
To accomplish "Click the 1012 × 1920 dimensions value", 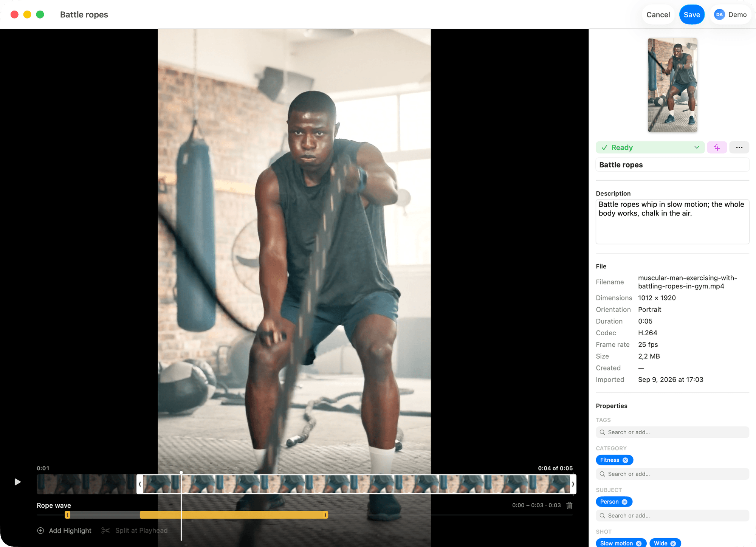I will [657, 298].
